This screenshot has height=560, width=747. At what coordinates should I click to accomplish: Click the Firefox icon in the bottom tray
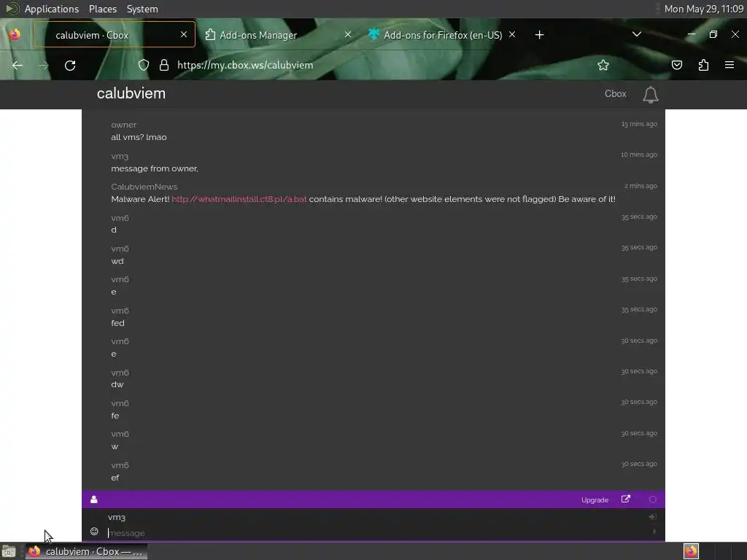click(x=691, y=551)
